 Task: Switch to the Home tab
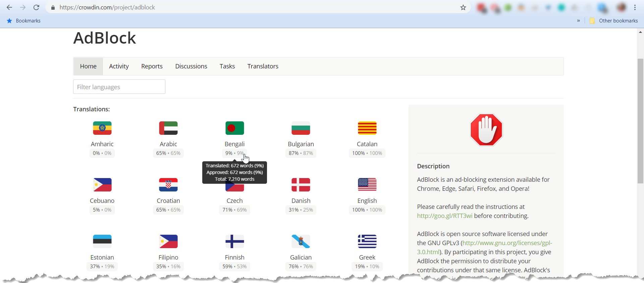[x=88, y=66]
